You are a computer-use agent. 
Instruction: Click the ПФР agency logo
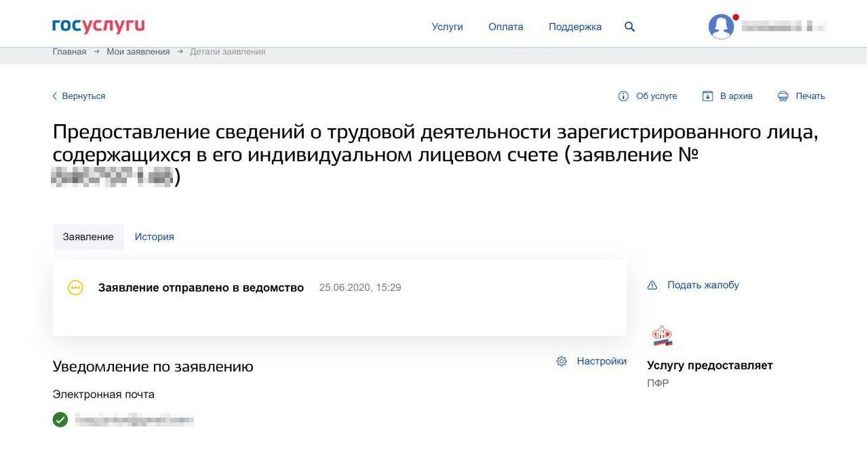click(x=662, y=336)
